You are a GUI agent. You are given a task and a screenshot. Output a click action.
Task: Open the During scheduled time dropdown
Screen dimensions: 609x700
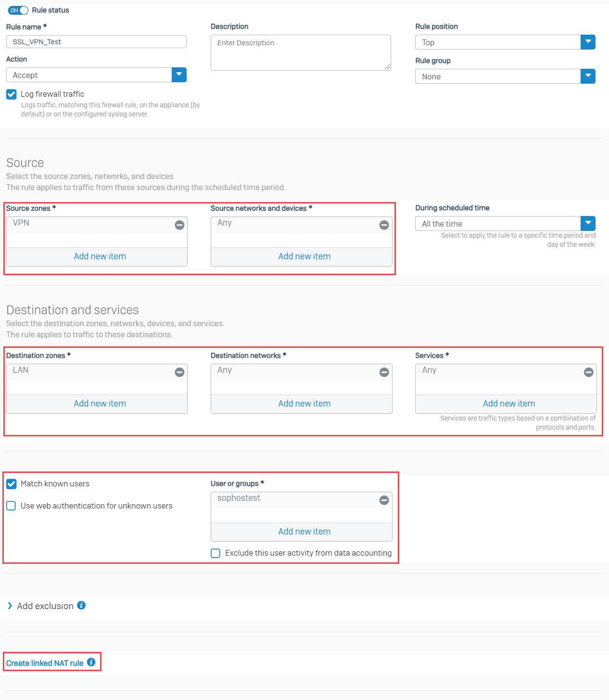pos(588,223)
